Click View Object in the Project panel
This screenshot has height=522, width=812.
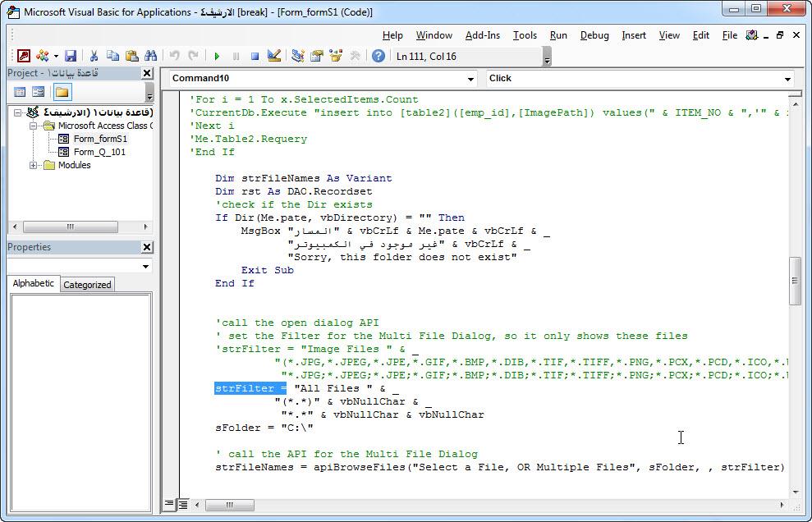click(x=39, y=92)
